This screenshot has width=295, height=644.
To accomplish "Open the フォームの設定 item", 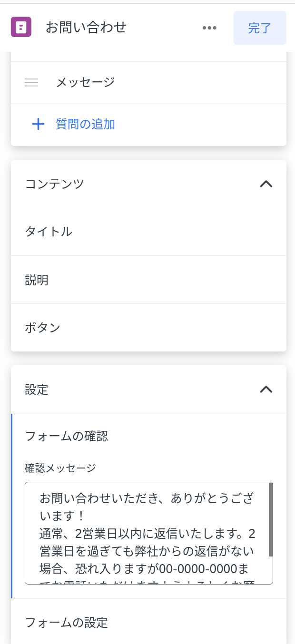I will pyautogui.click(x=67, y=622).
